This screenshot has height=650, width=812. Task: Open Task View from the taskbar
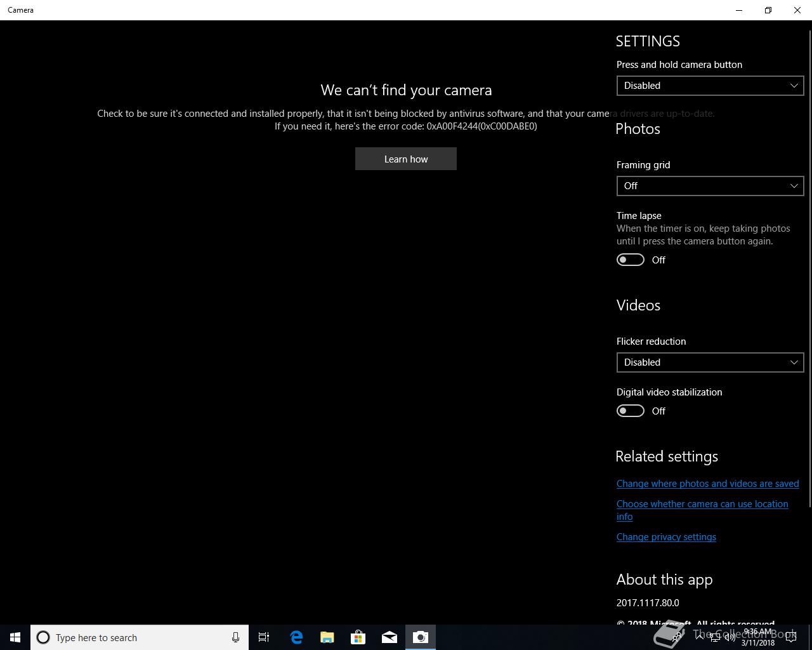pos(264,637)
